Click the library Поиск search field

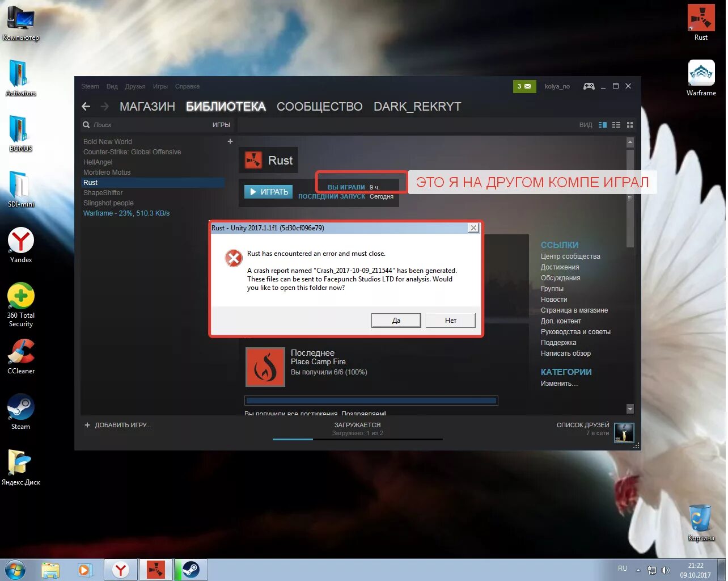145,125
